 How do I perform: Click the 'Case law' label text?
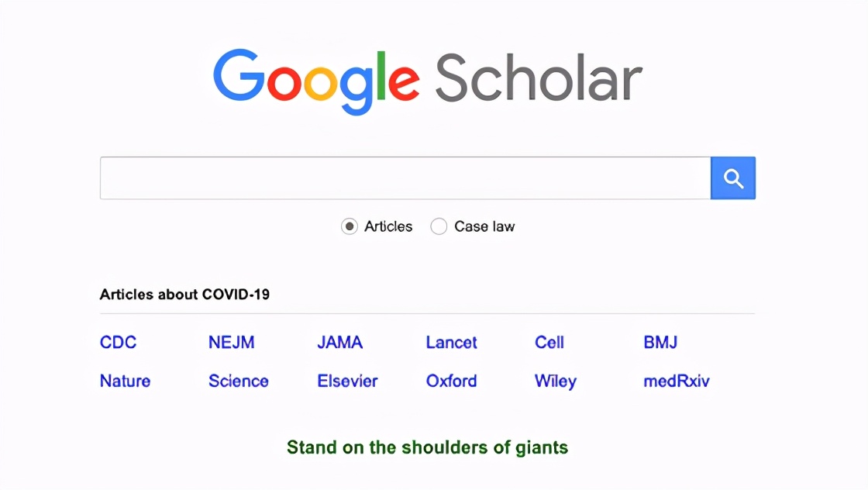coord(484,226)
